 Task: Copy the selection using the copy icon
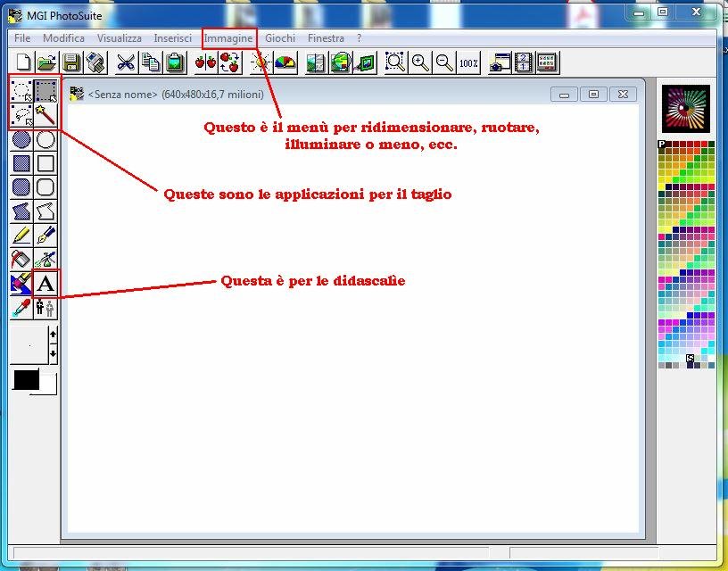click(150, 62)
